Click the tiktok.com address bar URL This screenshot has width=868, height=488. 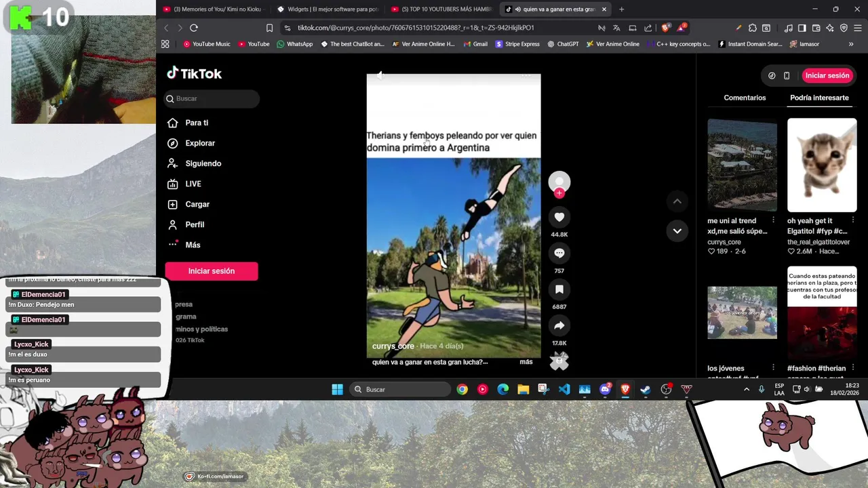tap(416, 28)
